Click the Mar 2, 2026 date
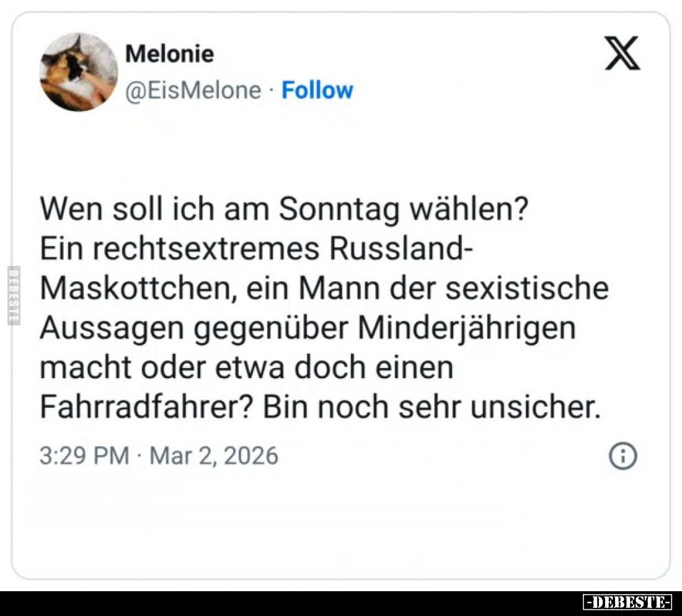682x616 pixels. (214, 457)
